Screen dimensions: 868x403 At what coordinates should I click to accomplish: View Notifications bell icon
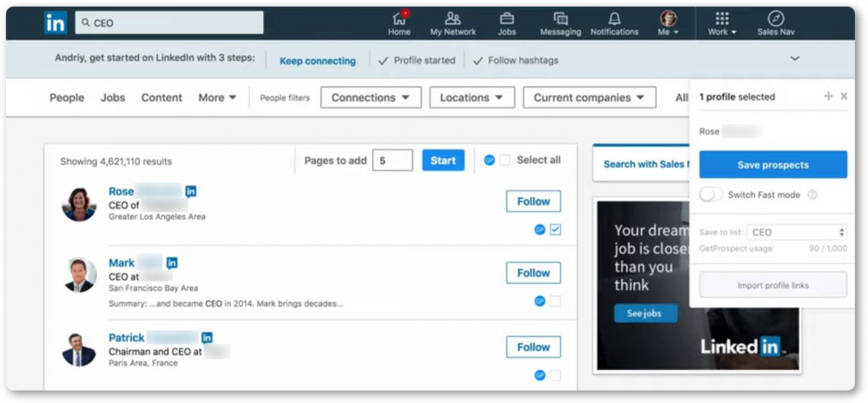click(615, 19)
